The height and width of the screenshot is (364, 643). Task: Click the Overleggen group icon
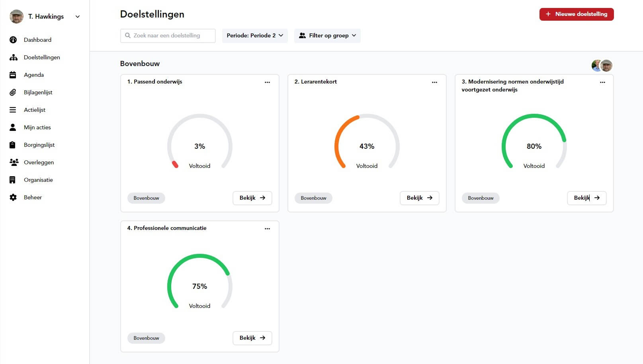point(14,162)
